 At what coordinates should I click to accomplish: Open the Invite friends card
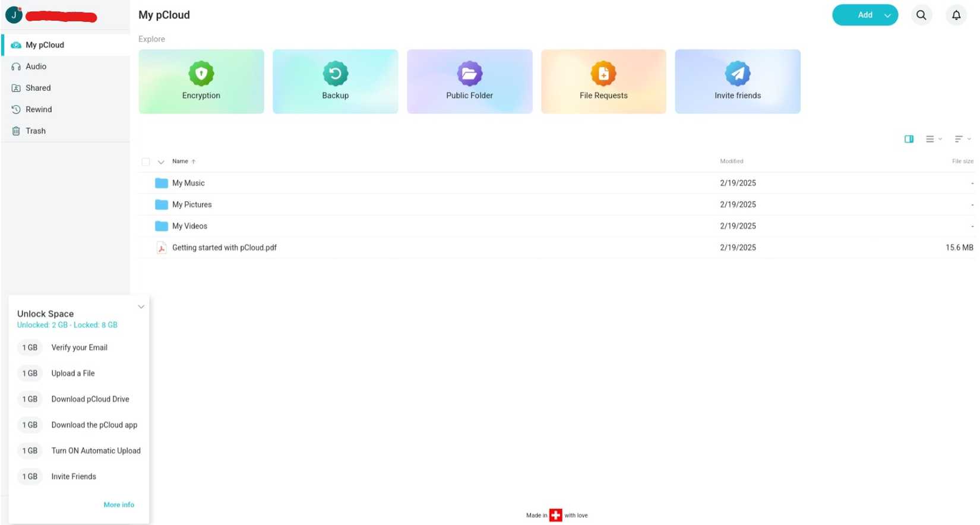[x=738, y=81]
